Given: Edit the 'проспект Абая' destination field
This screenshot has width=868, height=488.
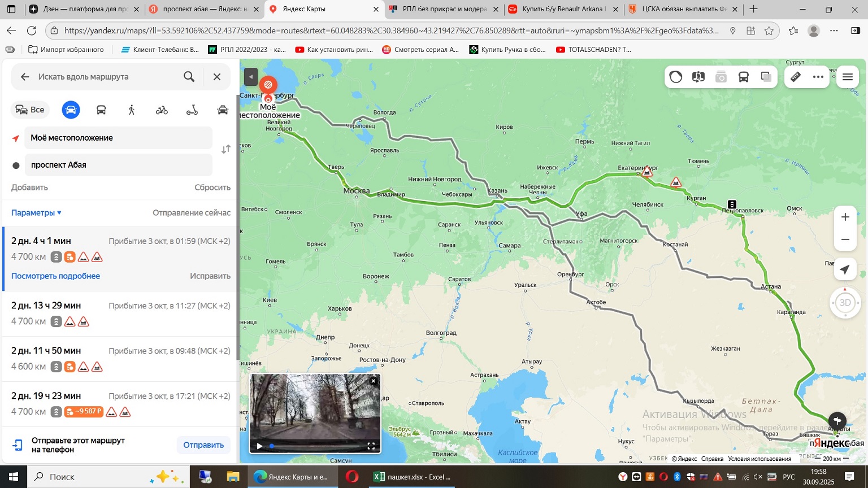Looking at the screenshot, I should point(119,165).
